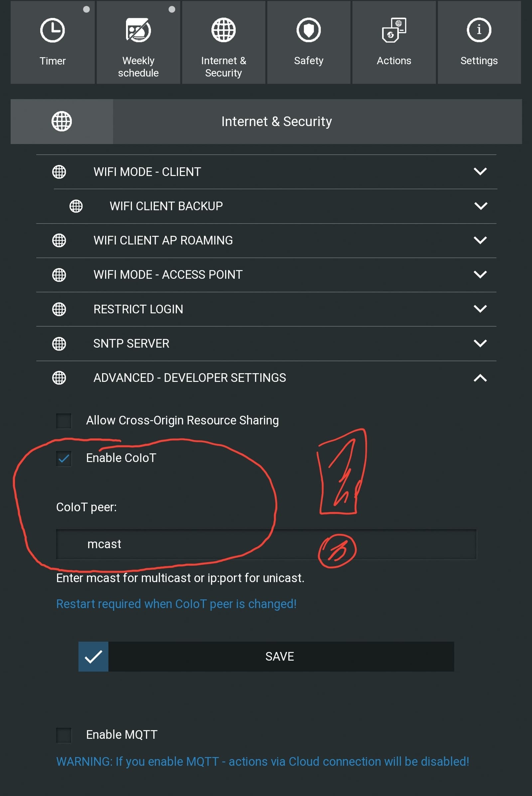The image size is (532, 796).
Task: Expand the WIFI MODE - ACCESS POINT row
Action: (480, 274)
